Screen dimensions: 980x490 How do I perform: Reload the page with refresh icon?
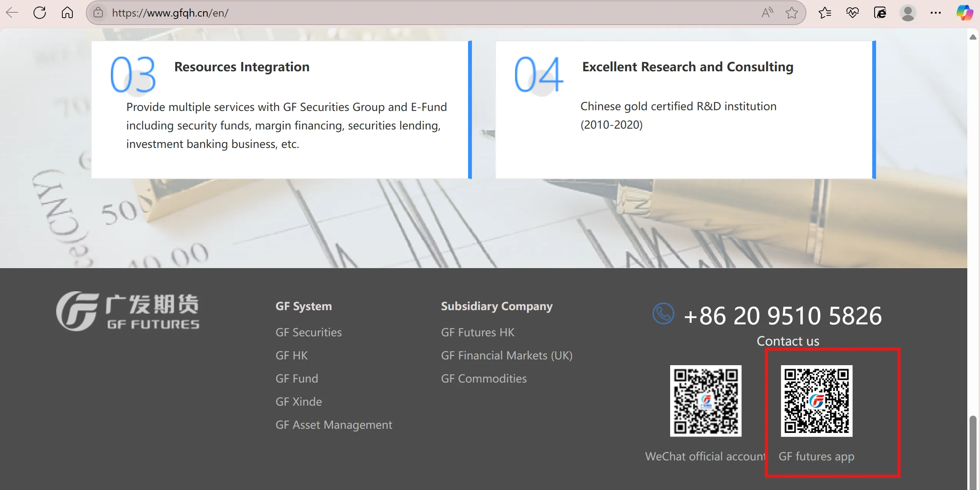(40, 13)
